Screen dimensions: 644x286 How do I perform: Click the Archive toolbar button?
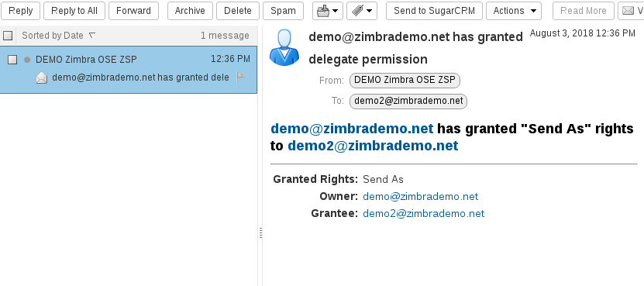click(x=190, y=11)
